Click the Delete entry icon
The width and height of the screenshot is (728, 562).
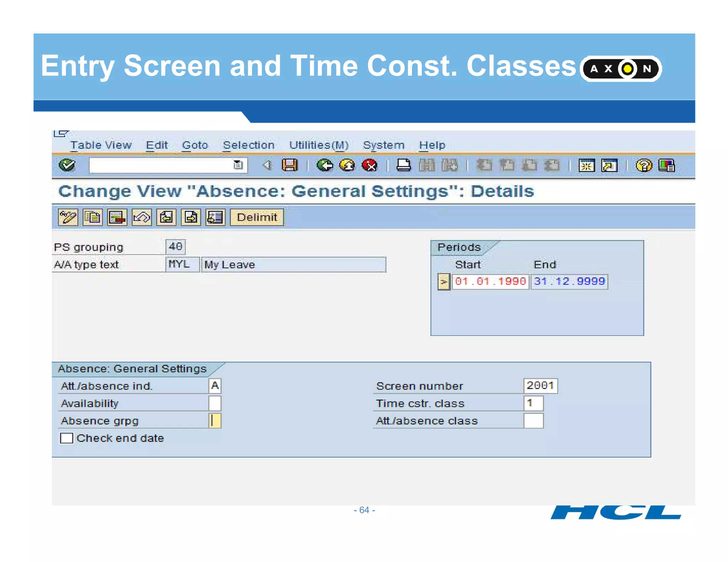(x=117, y=217)
